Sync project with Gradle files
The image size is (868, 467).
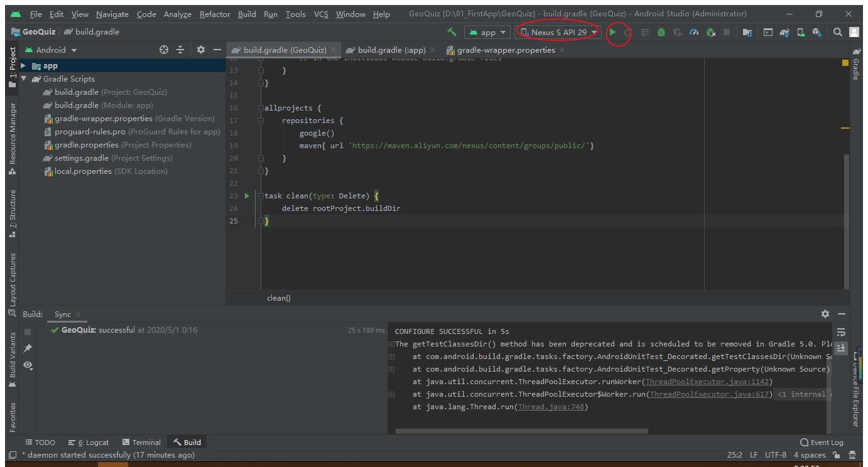[786, 31]
